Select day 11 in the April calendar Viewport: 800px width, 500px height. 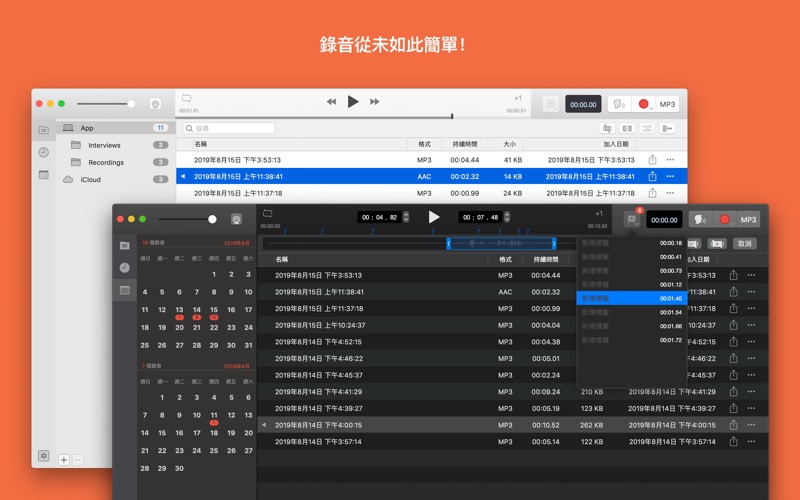(214, 415)
